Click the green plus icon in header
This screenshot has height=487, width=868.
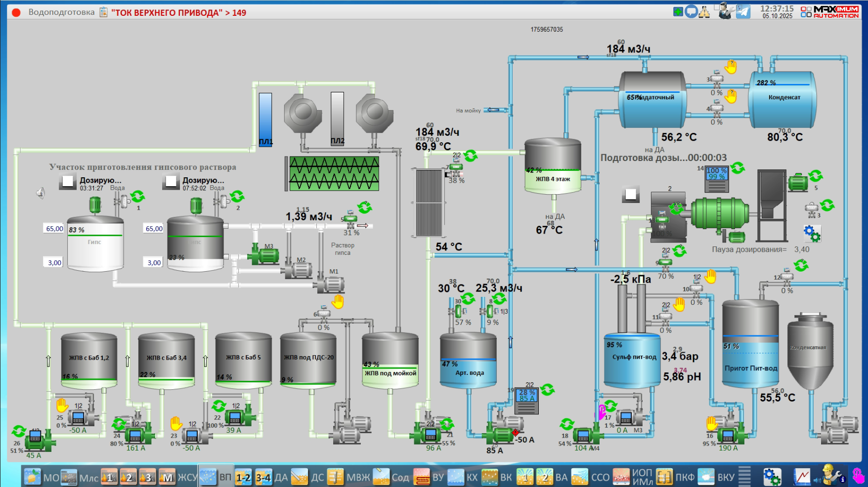click(678, 11)
